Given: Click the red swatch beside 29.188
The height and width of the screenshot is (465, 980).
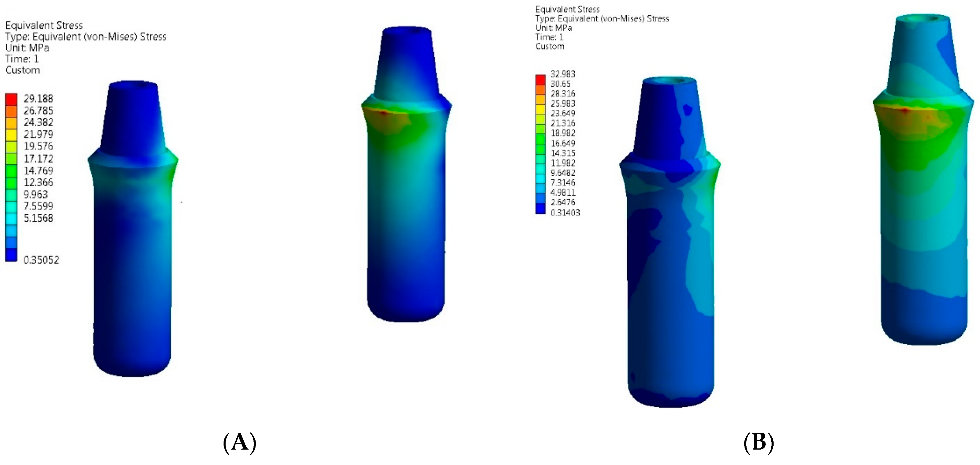Looking at the screenshot, I should [11, 99].
